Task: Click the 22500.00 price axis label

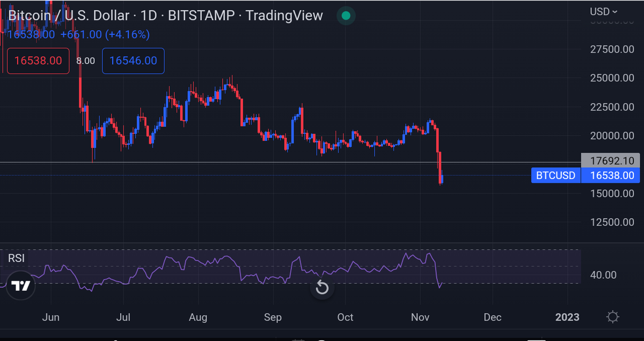Action: click(x=612, y=107)
